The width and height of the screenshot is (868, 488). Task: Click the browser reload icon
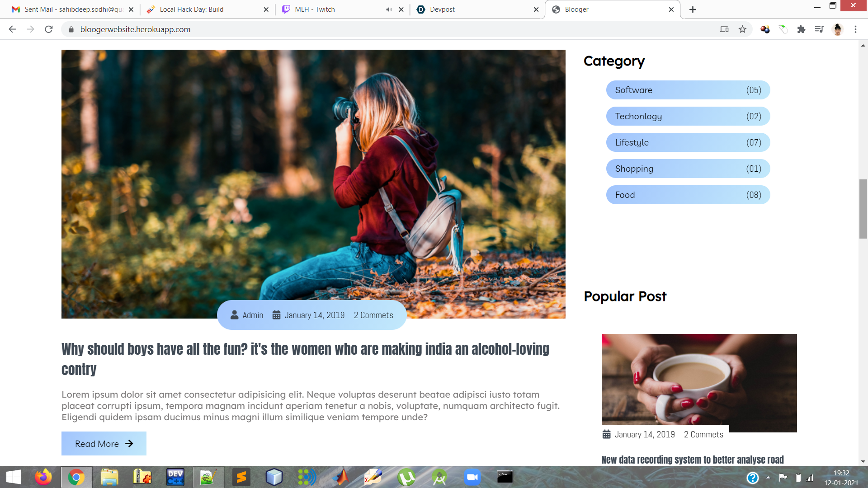pyautogui.click(x=49, y=29)
